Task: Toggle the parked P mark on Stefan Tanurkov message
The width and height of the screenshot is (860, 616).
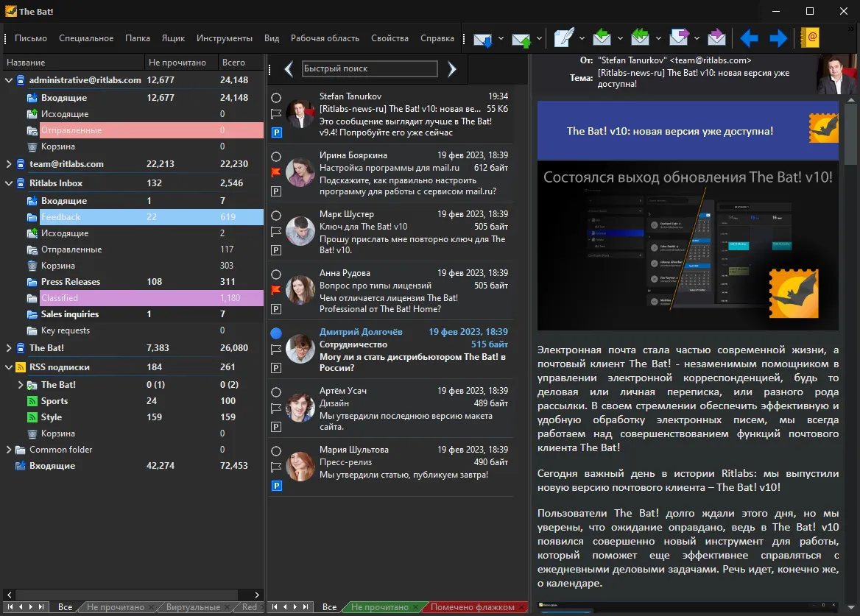Action: click(x=276, y=132)
